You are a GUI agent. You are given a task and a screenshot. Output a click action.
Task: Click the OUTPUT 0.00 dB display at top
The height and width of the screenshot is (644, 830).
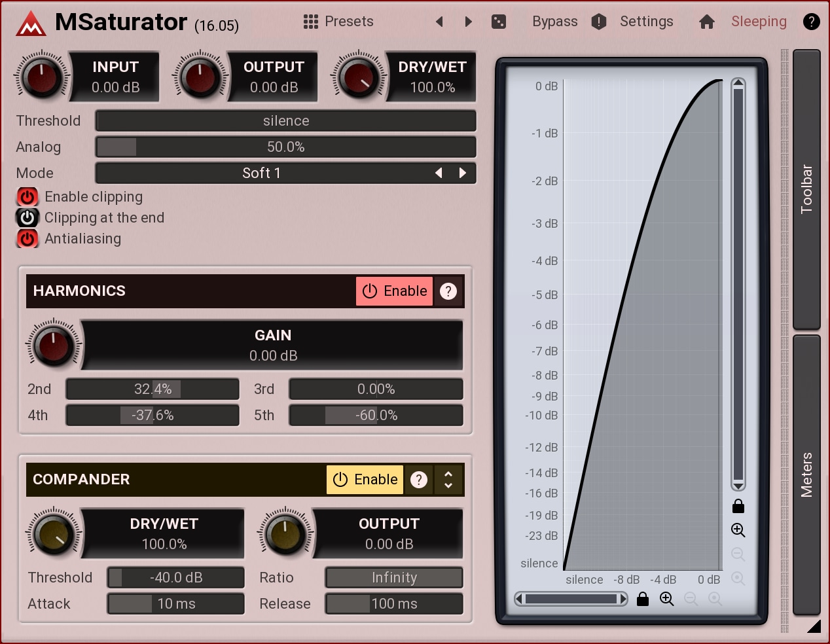274,77
